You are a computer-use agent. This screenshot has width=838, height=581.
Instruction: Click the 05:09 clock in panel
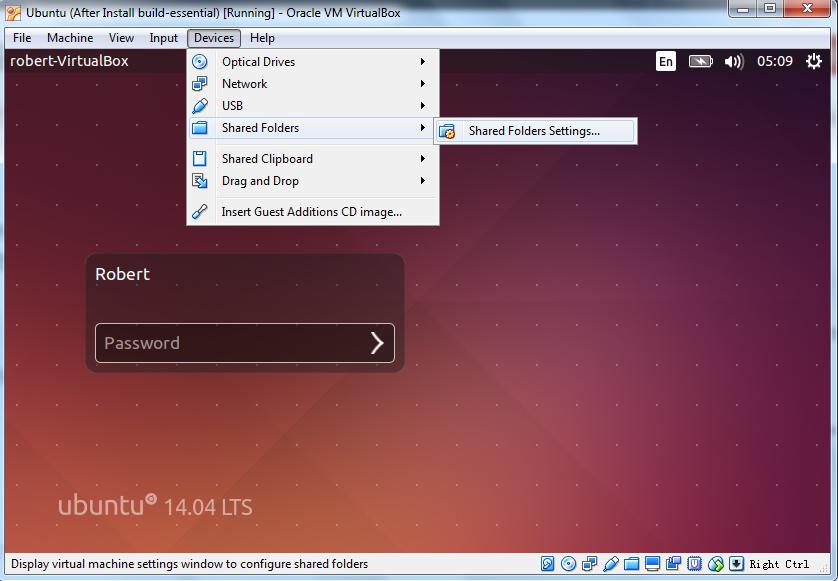[x=774, y=61]
